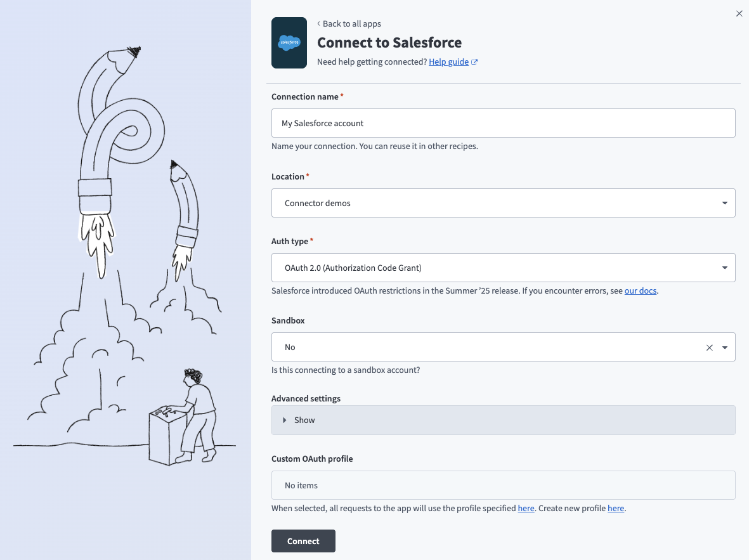Image resolution: width=749 pixels, height=560 pixels.
Task: Click inside the Connection name text field
Action: pos(504,123)
